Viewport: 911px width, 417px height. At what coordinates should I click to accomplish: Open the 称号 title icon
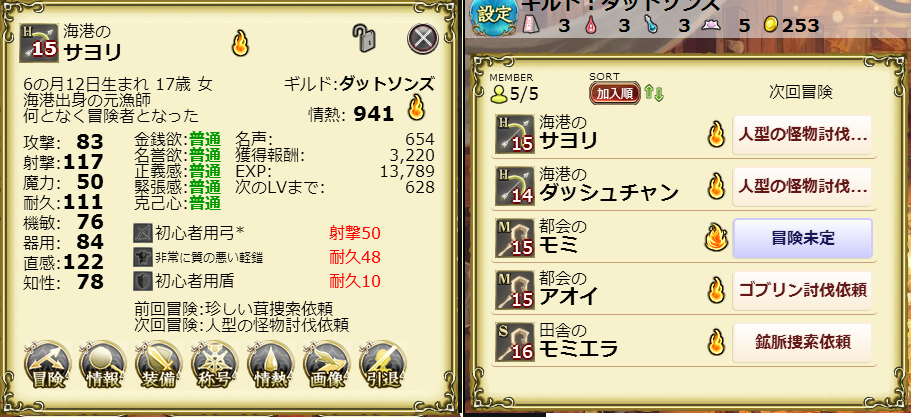214,365
